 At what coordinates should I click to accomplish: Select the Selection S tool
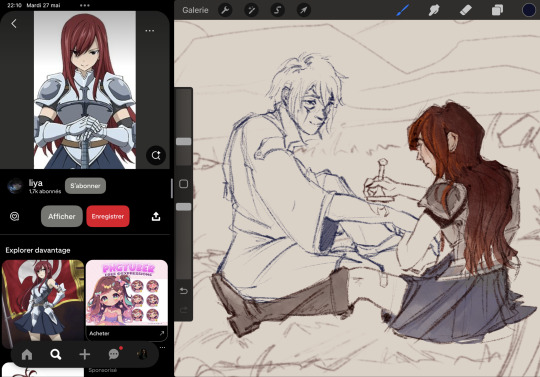278,10
